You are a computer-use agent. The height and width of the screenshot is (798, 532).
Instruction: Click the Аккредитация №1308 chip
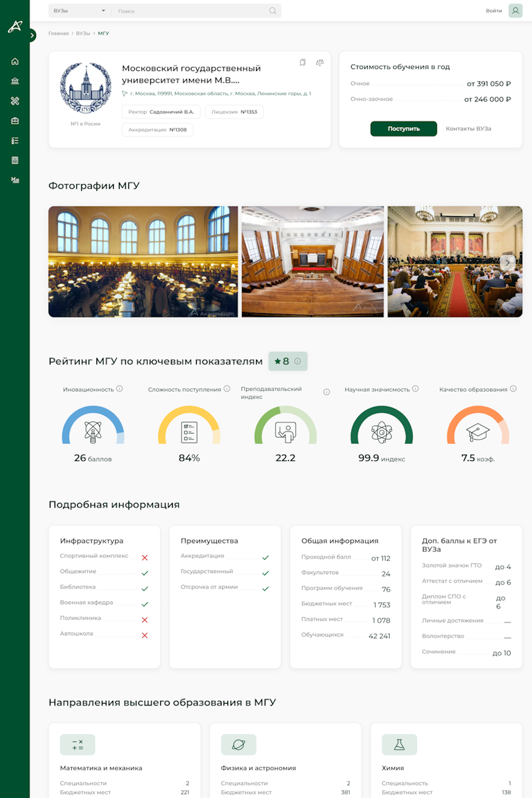[158, 130]
